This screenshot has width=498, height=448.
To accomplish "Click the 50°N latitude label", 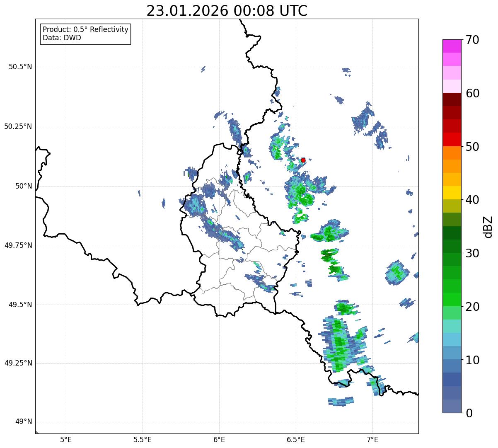I will click(24, 186).
